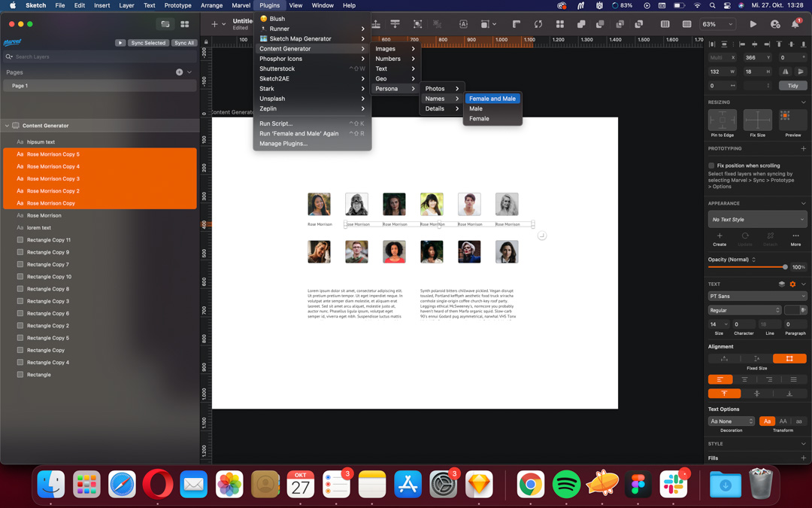The height and width of the screenshot is (508, 812).
Task: Expand the STYLE section chevron
Action: [803, 444]
